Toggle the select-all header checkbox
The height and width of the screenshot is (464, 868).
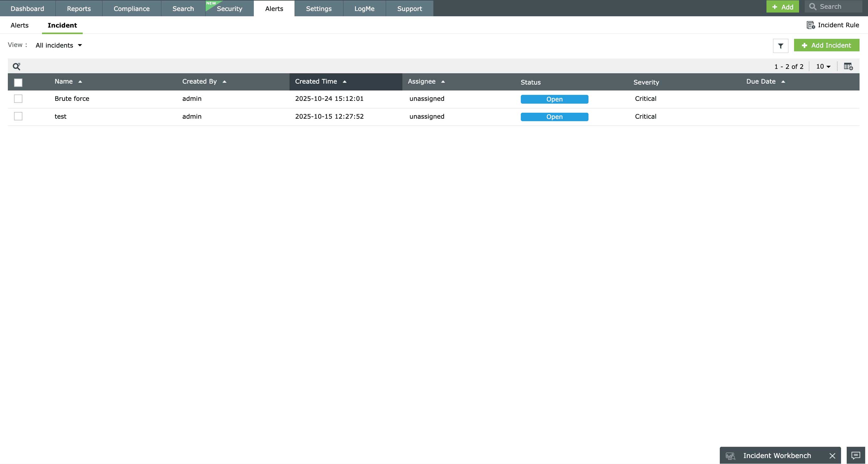(x=18, y=82)
